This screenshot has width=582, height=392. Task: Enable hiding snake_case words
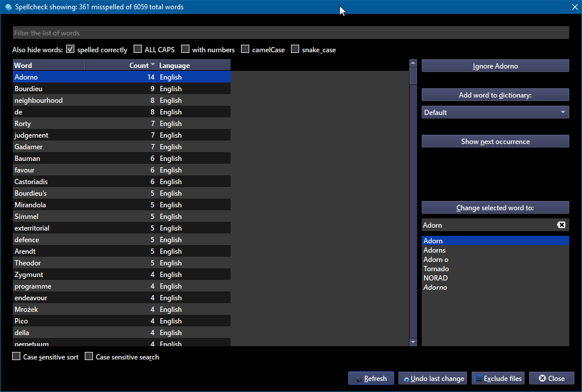(295, 49)
